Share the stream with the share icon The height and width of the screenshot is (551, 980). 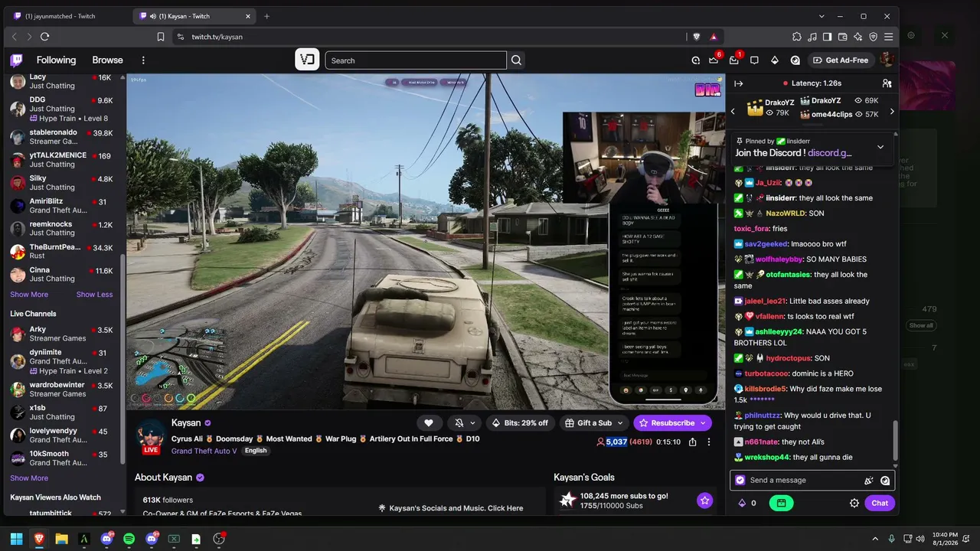pyautogui.click(x=693, y=442)
